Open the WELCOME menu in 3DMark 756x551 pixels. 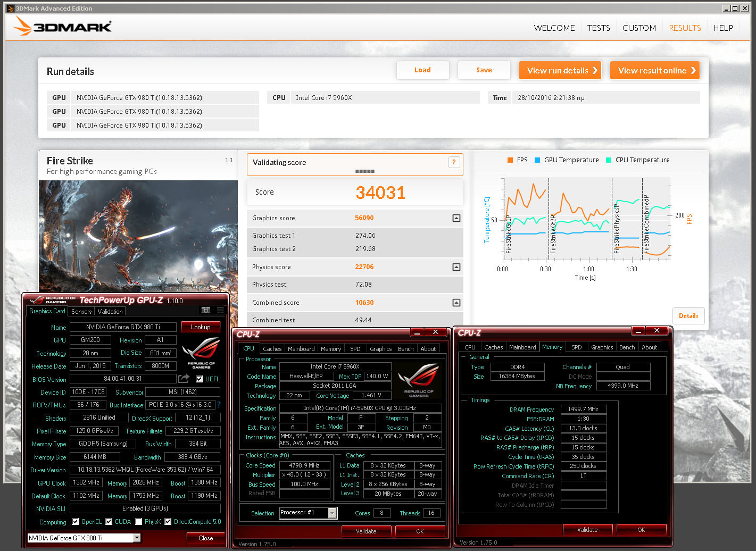click(554, 28)
